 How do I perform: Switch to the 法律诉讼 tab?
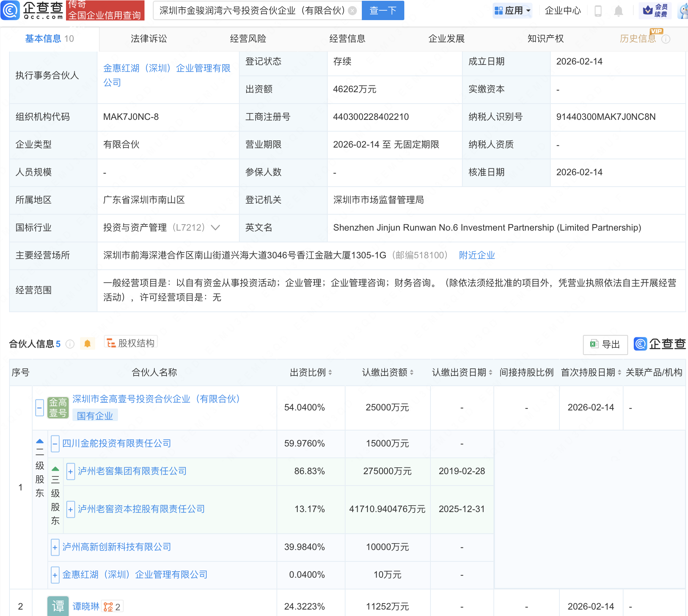click(x=149, y=39)
